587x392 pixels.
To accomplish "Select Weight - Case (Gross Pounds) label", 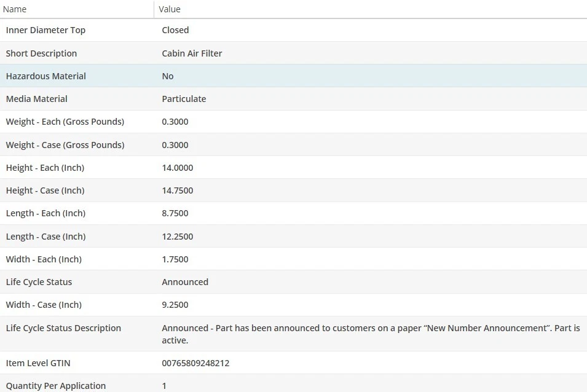I will pos(65,145).
